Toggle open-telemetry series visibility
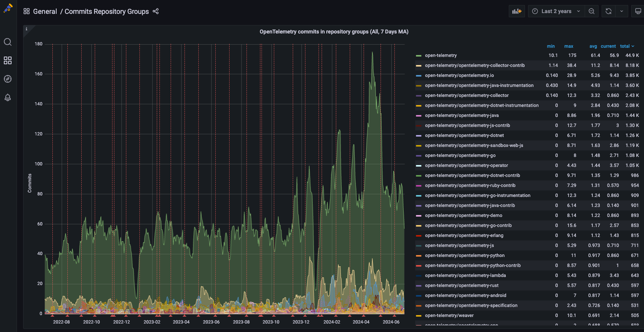This screenshot has width=644, height=332. tap(441, 55)
